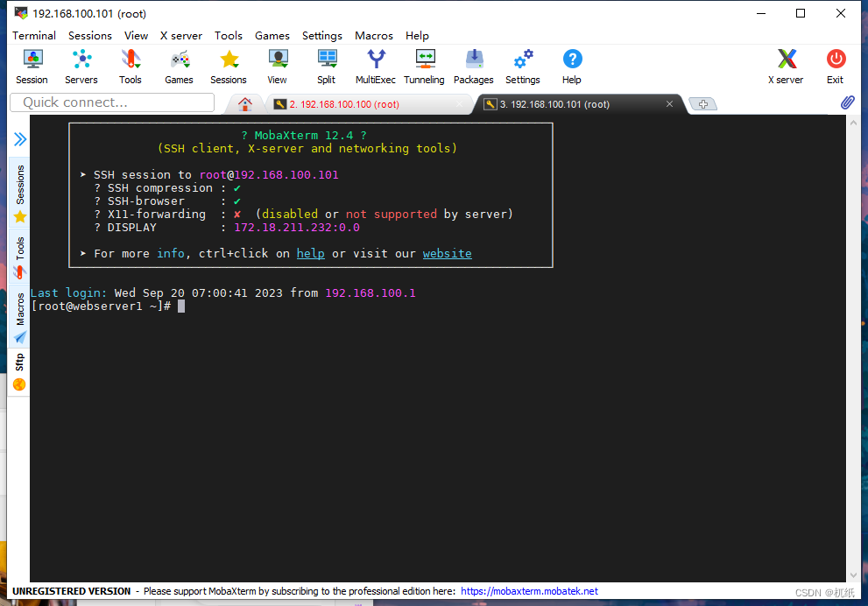
Task: Open the Terminal menu
Action: 33,35
